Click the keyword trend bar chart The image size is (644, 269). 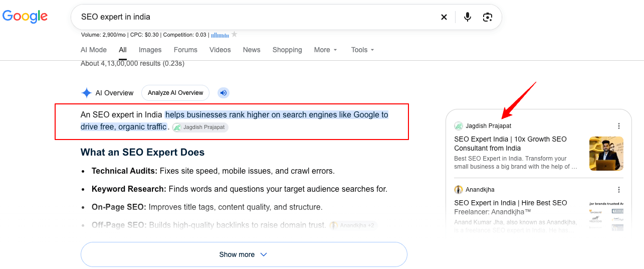point(220,35)
